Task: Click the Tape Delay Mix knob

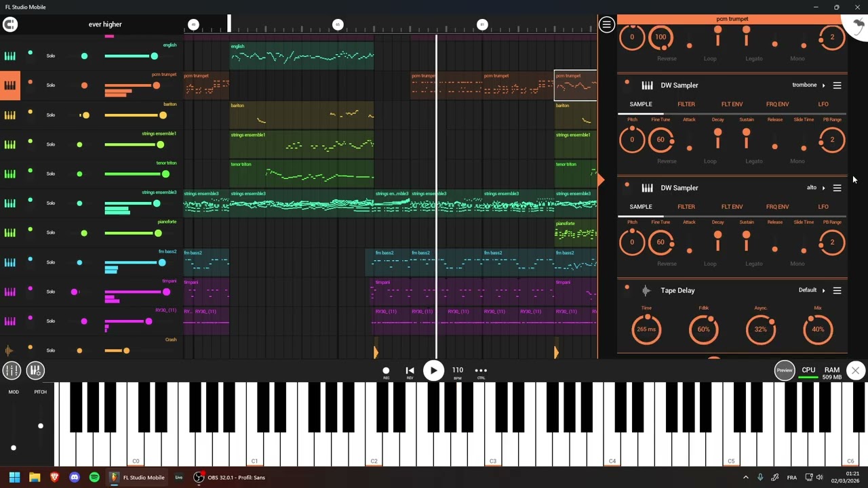Action: coord(818,329)
